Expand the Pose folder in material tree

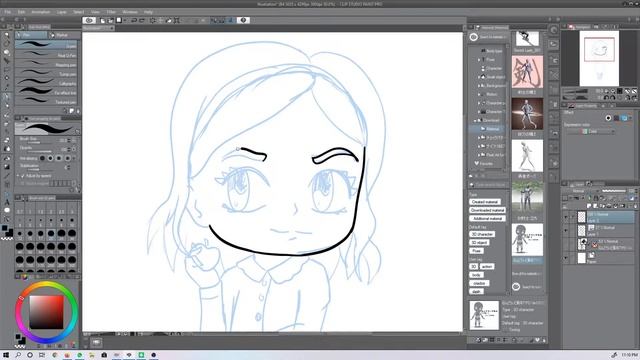tap(479, 60)
